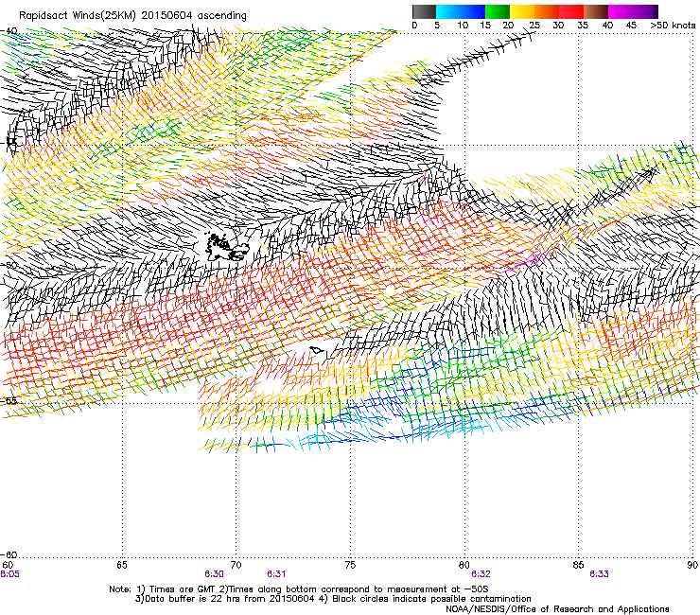Click the "80" longitude axis label

tap(464, 565)
